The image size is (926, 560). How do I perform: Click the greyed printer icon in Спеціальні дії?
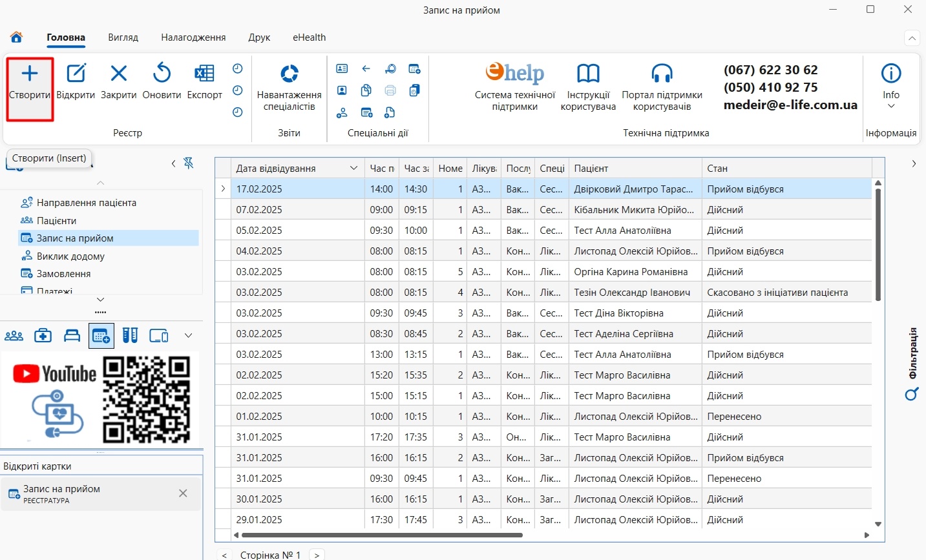[390, 90]
